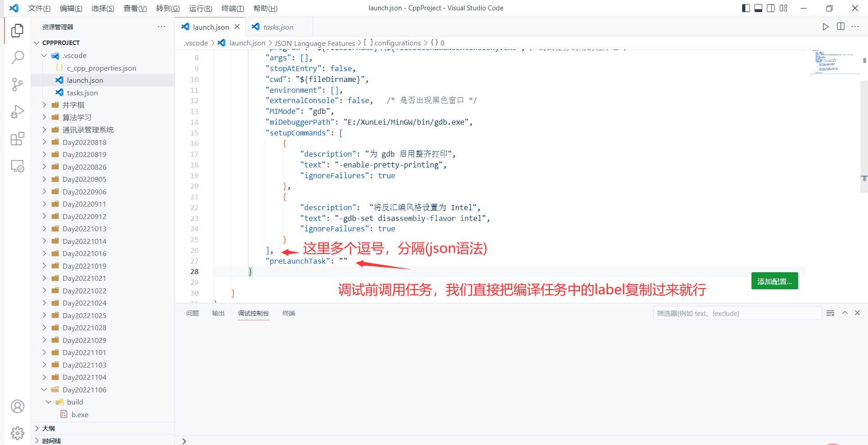Viewport: 868px width, 445px height.
Task: Open the 编辑(E) menu
Action: pos(71,8)
